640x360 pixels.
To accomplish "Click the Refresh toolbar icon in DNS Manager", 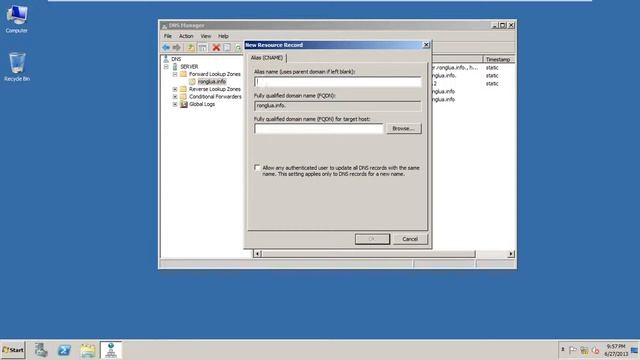I will click(x=238, y=47).
